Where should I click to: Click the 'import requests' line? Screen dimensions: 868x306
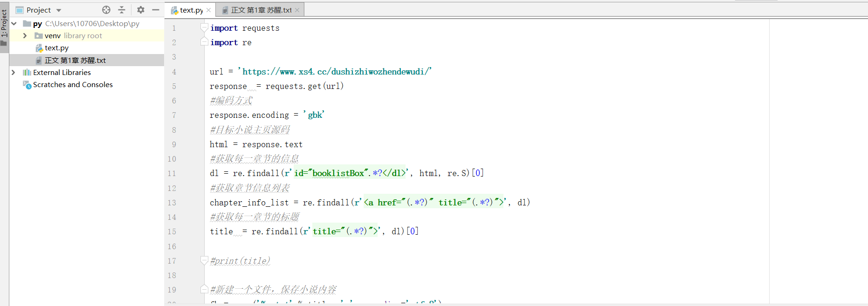[245, 28]
